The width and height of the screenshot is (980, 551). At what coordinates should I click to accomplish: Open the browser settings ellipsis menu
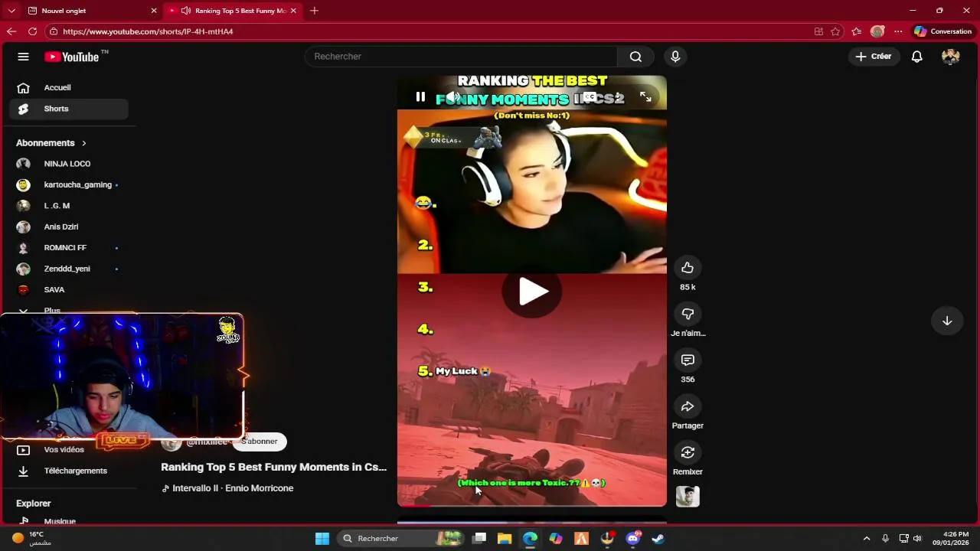pyautogui.click(x=898, y=31)
